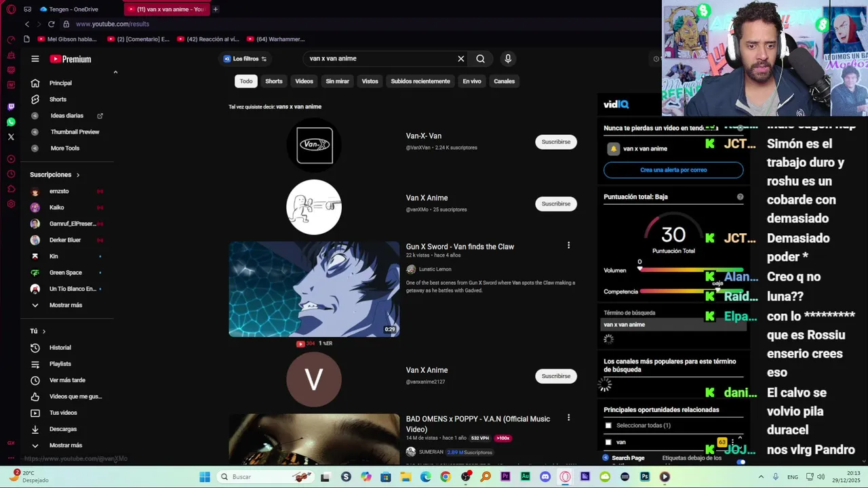
Task: Click the help icon next to Puntuación total
Action: [740, 197]
